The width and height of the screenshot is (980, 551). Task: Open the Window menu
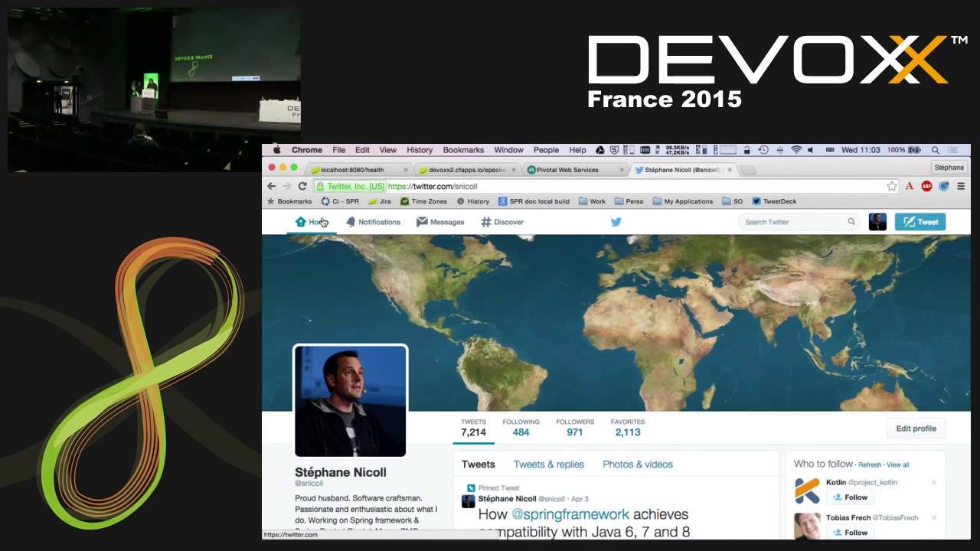pos(508,150)
